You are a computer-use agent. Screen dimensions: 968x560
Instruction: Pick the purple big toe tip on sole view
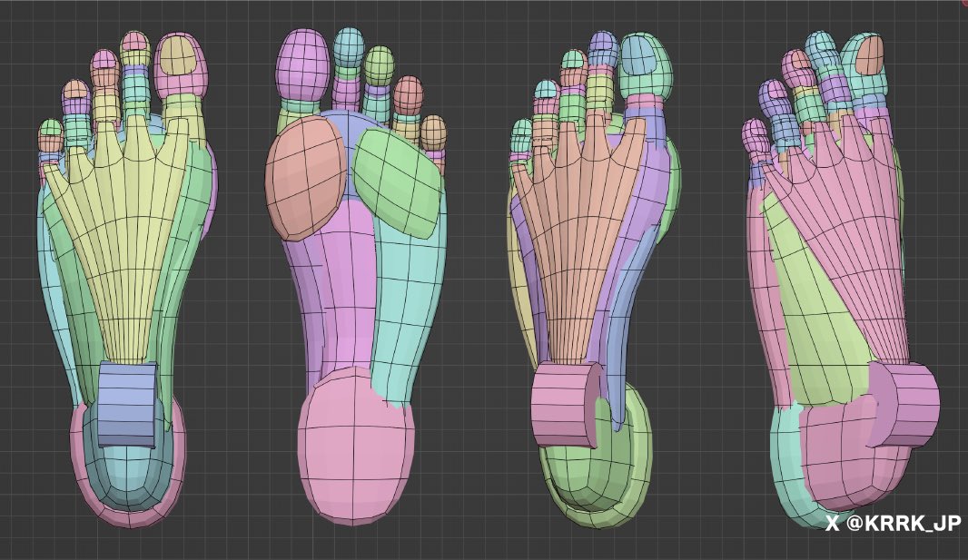pyautogui.click(x=303, y=64)
